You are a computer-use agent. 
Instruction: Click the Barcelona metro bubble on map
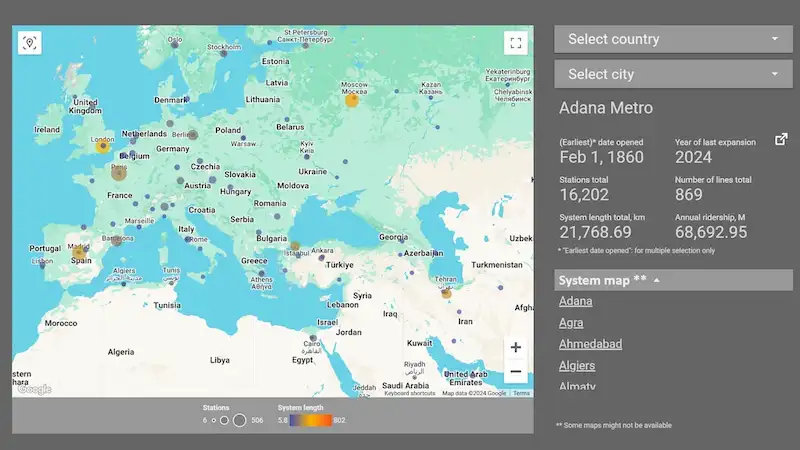pyautogui.click(x=117, y=240)
